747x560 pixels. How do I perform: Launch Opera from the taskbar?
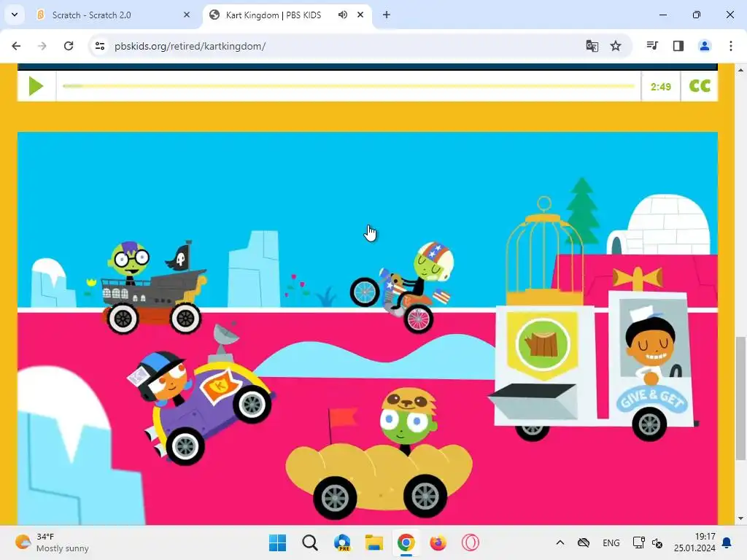tap(471, 542)
